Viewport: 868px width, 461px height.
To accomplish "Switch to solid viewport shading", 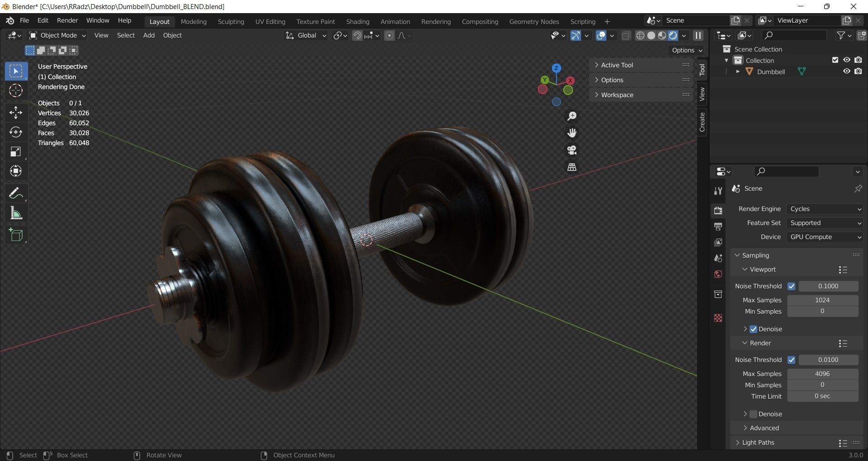I will tap(651, 36).
